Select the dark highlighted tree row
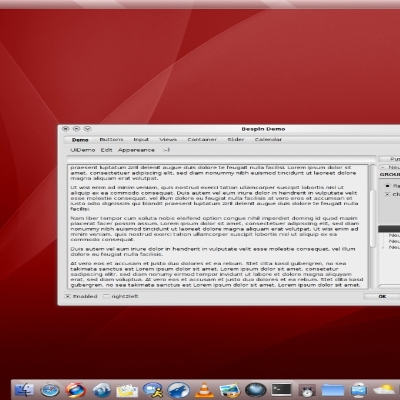The width and height of the screenshot is (400, 400). pyautogui.click(x=389, y=229)
